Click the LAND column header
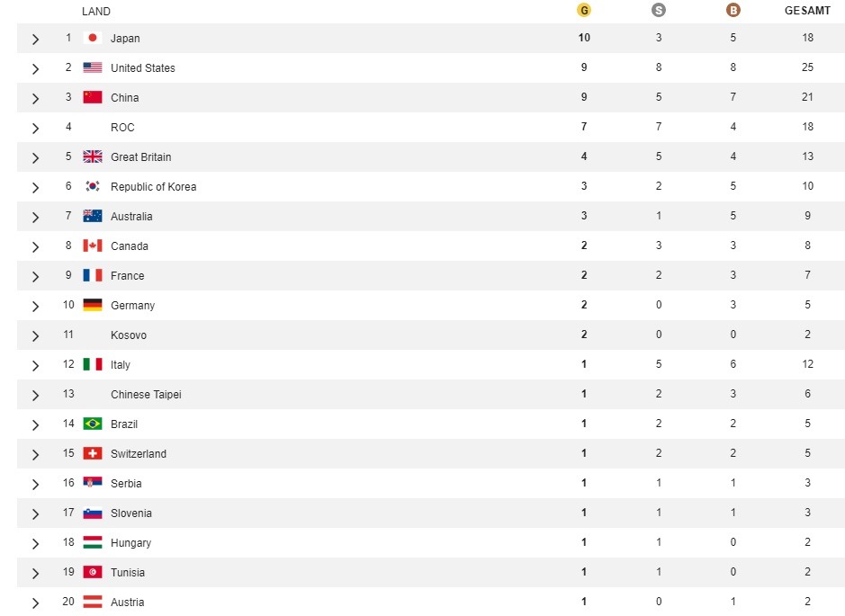 tap(96, 12)
